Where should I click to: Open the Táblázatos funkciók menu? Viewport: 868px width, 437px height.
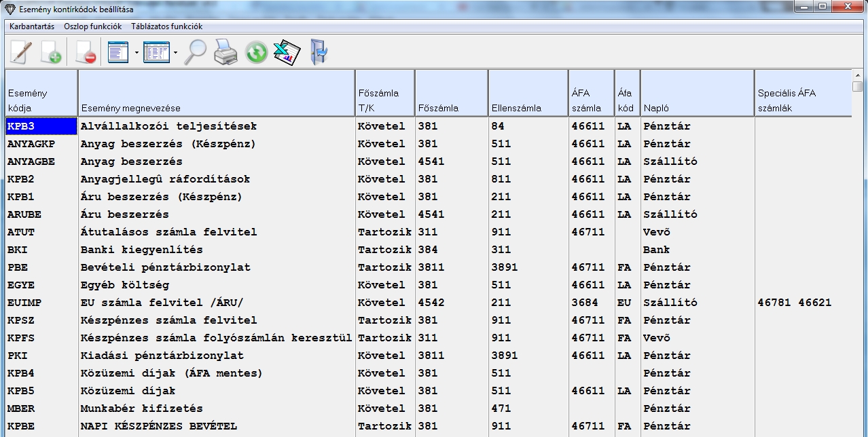click(166, 26)
